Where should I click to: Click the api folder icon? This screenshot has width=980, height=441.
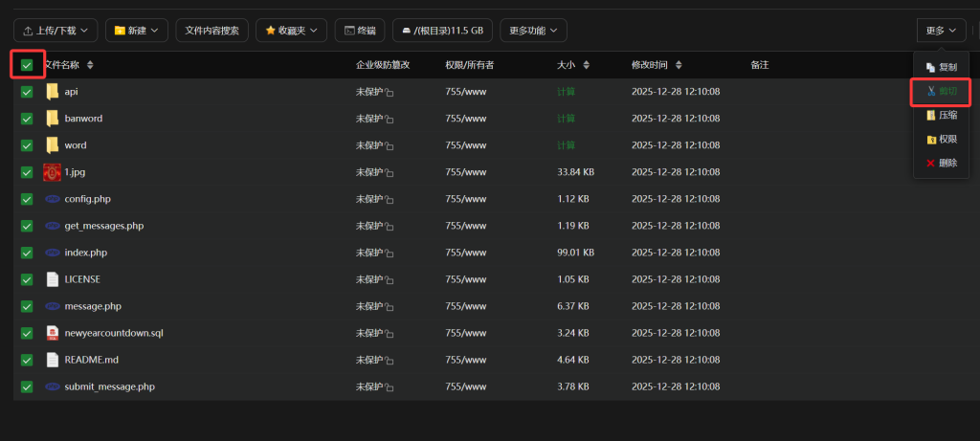[53, 92]
